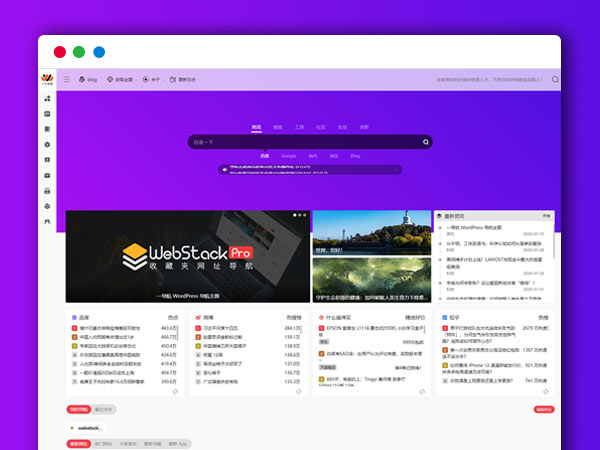Select the 最新 App tab
The image size is (600, 450).
pos(178,444)
